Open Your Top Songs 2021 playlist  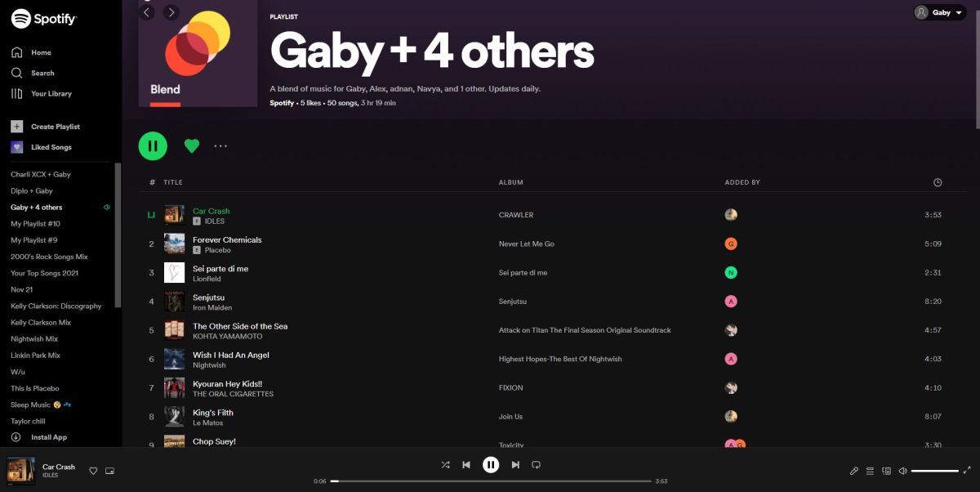pyautogui.click(x=45, y=273)
